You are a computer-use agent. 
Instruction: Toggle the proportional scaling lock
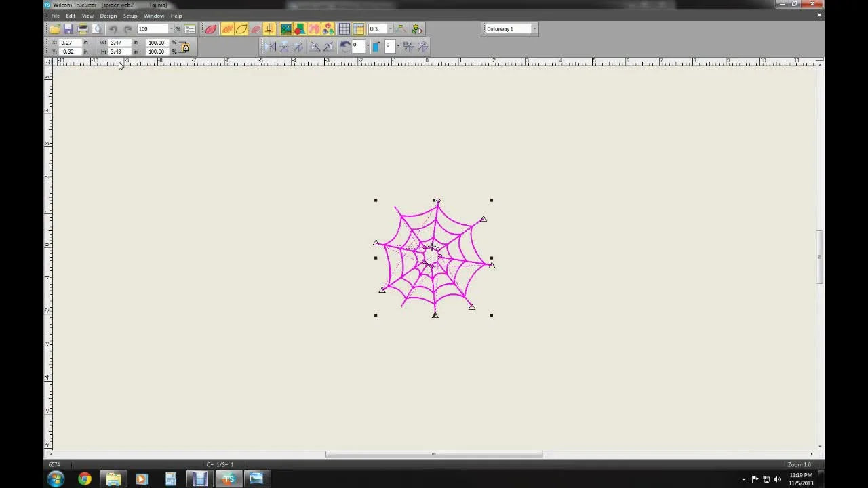184,47
